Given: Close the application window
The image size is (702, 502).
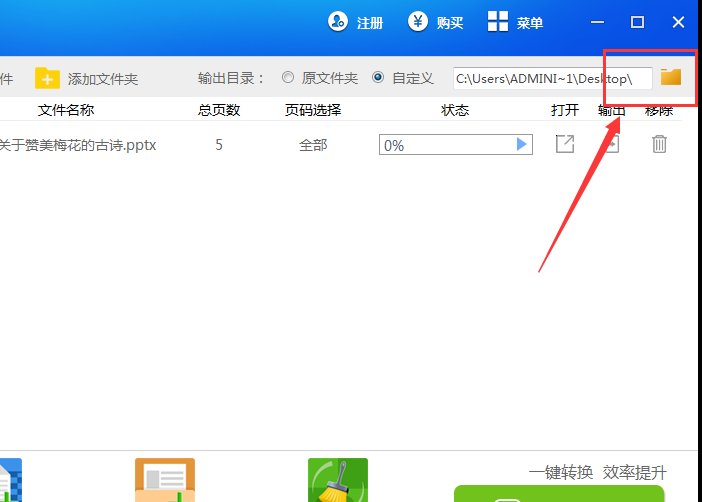Looking at the screenshot, I should (678, 22).
